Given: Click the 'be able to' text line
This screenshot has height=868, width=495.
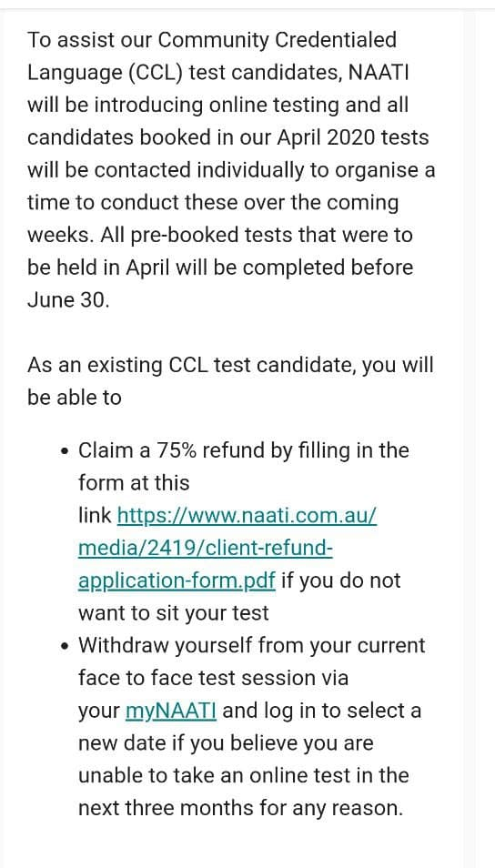Looking at the screenshot, I should 75,398.
